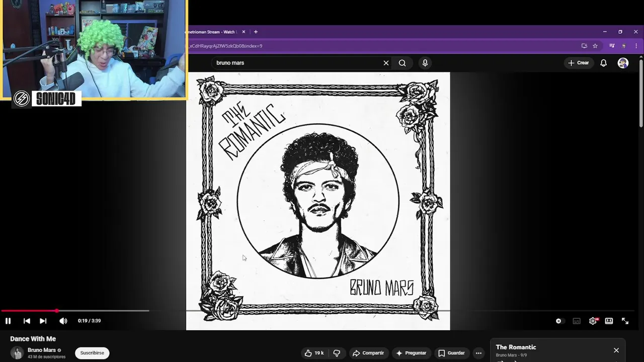644x362 pixels.
Task: Click the 'Bruno Mars - 9/9' playlist subtitle
Action: [511, 355]
